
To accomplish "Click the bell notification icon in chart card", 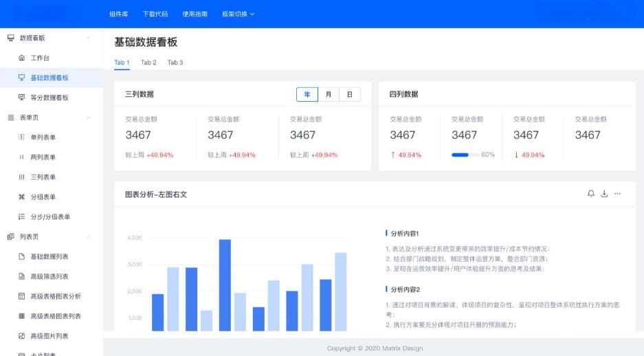I will 590,194.
